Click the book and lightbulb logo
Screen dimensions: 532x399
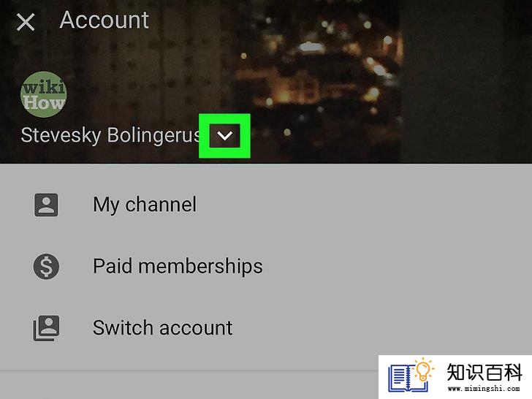click(411, 376)
